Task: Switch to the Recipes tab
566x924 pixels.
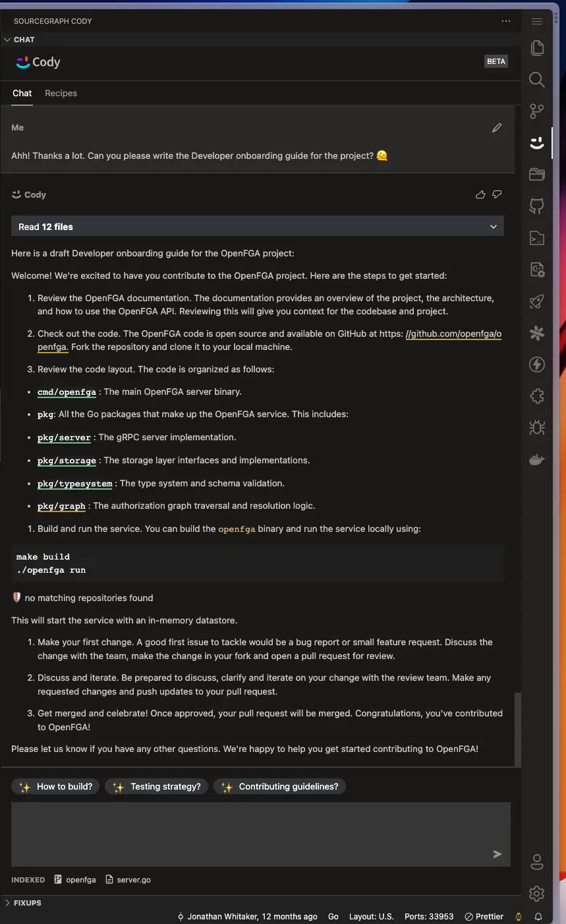Action: 61,93
